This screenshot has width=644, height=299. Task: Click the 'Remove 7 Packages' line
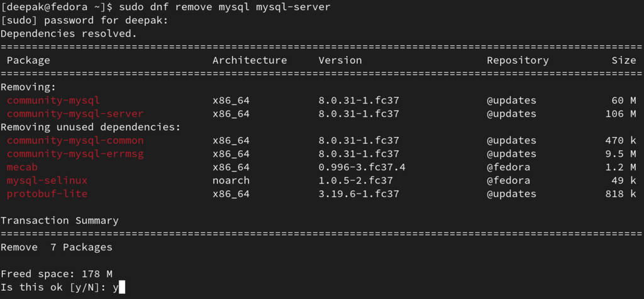point(57,247)
